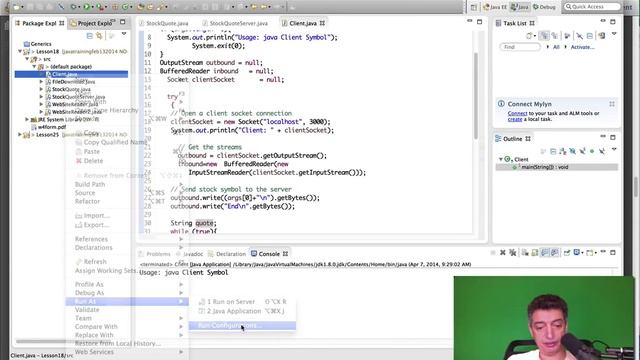
Task: Choose Run Configurations... from submenu
Action: (x=242, y=325)
